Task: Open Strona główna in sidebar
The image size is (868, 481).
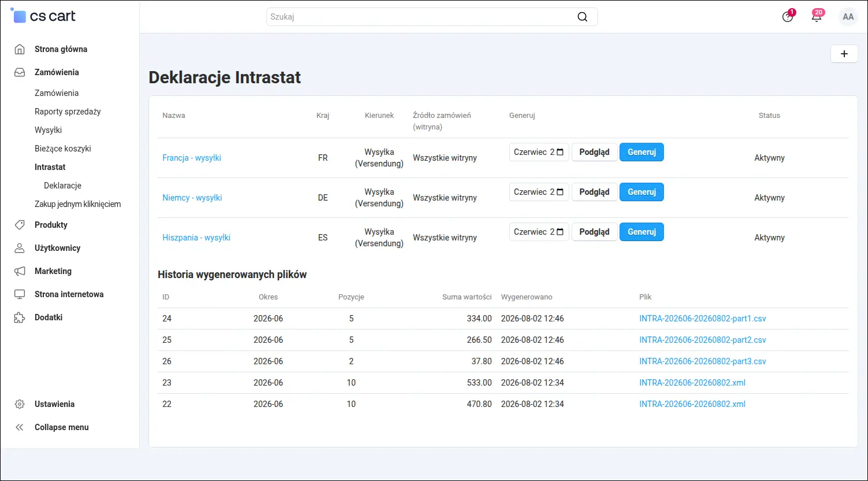Action: pos(61,49)
